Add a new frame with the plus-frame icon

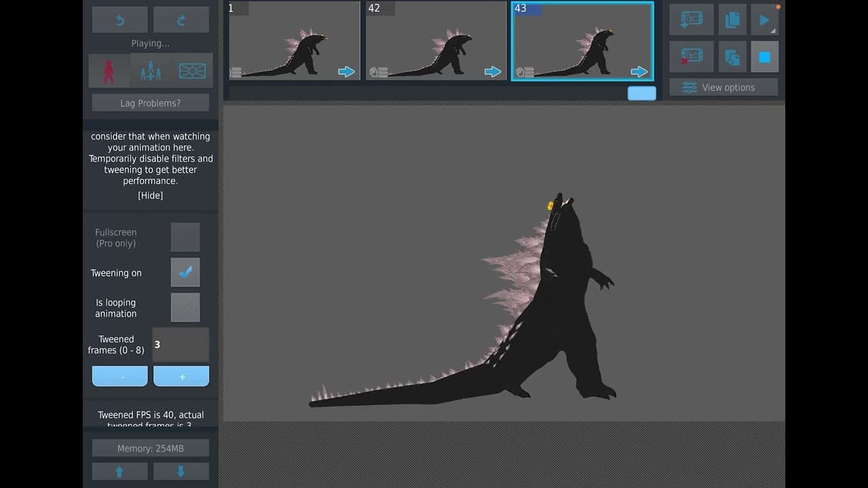(692, 20)
